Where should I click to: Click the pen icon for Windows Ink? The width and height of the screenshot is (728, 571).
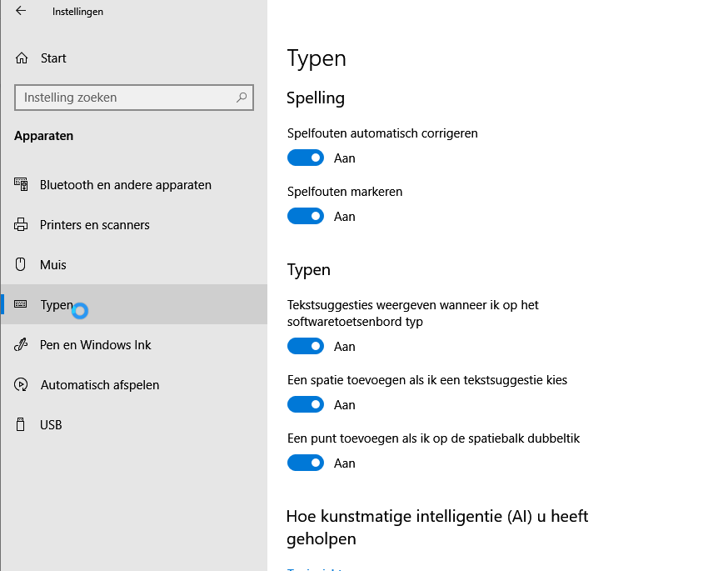22,345
